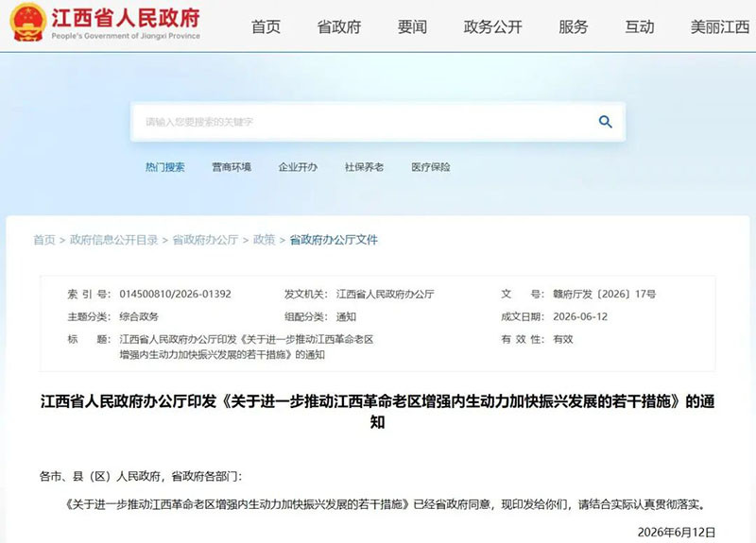Click salutation line 各市、县（区）人民政府
756x543 pixels.
[x=140, y=477]
